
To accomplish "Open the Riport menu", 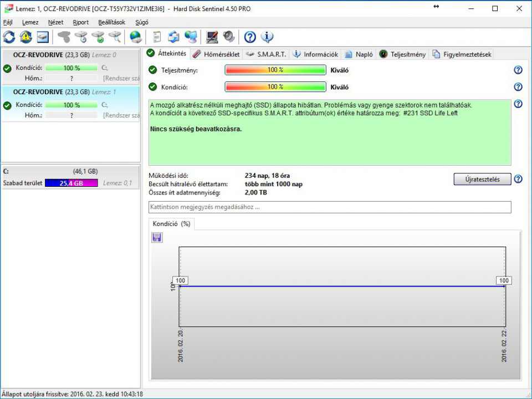I will pyautogui.click(x=81, y=22).
